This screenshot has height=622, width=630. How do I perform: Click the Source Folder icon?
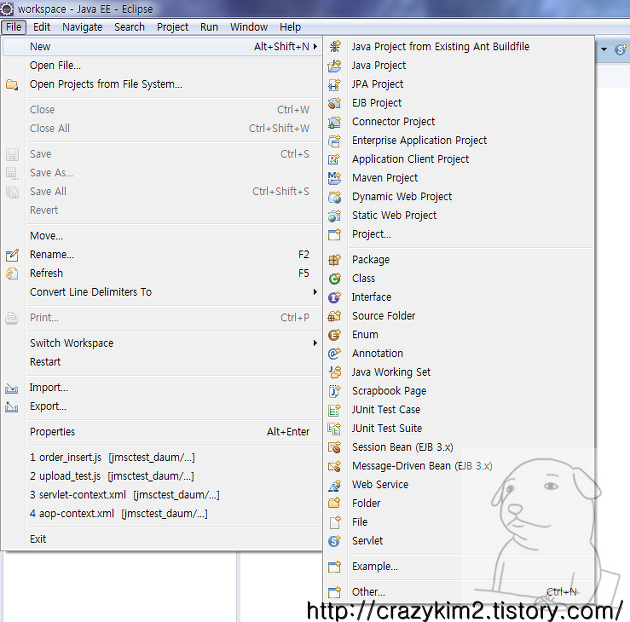(334, 316)
